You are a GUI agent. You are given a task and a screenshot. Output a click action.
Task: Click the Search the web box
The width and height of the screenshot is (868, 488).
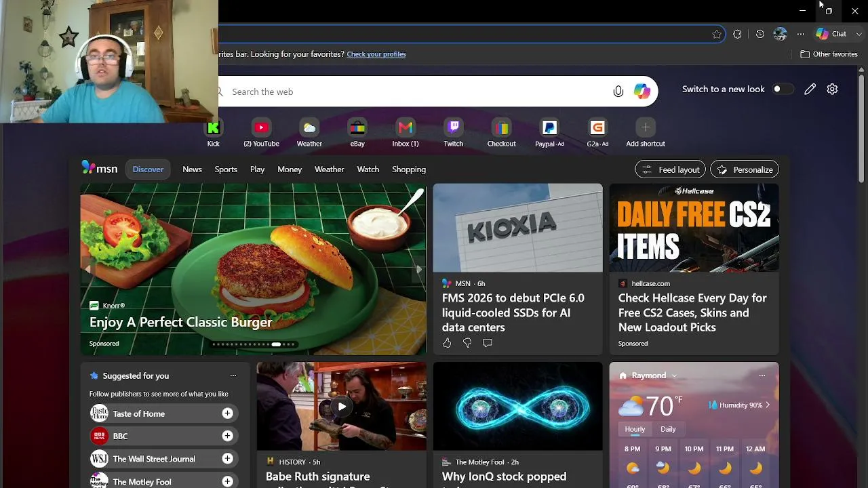(x=417, y=91)
